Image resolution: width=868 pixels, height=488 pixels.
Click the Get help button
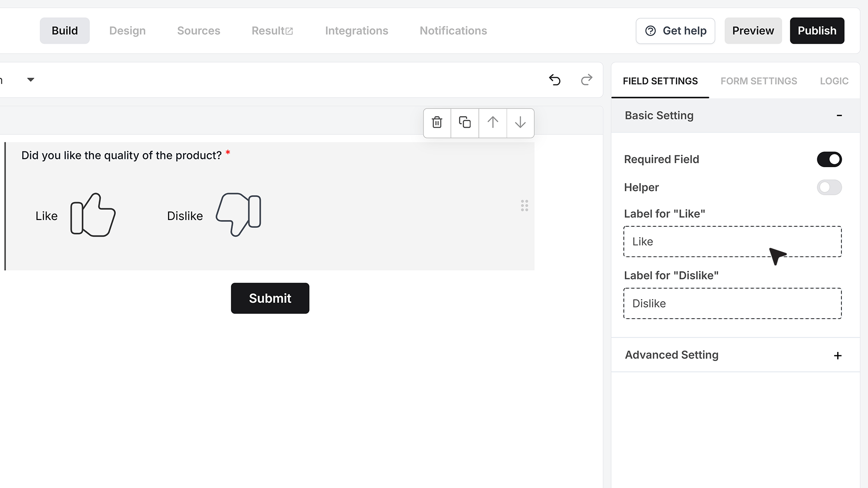tap(675, 31)
